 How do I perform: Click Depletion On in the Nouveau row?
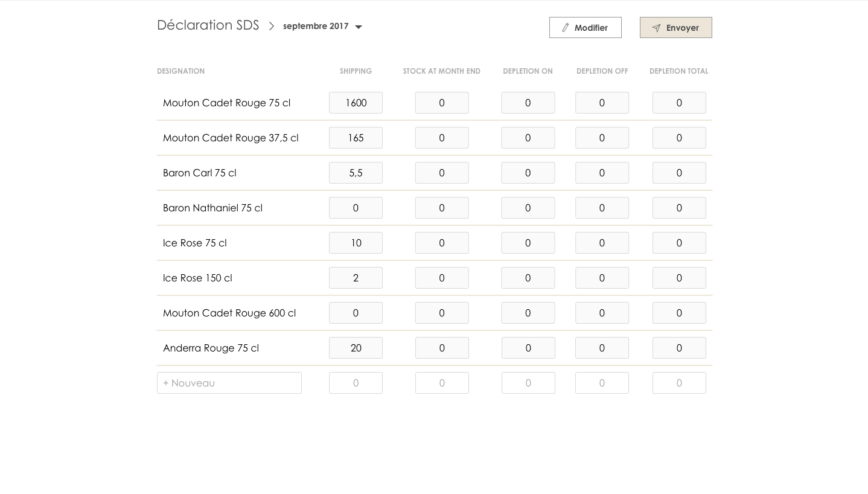coord(528,383)
